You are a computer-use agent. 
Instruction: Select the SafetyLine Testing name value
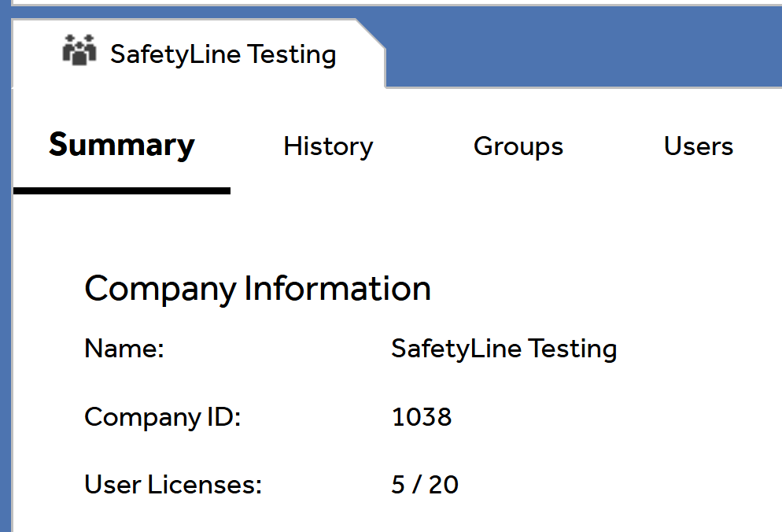pos(504,349)
